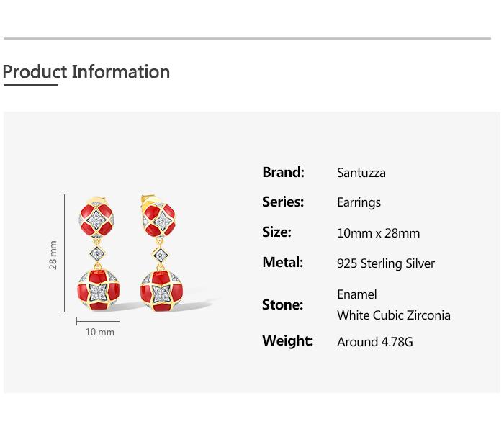
Task: Click the Santuzza brand name
Action: tap(361, 173)
